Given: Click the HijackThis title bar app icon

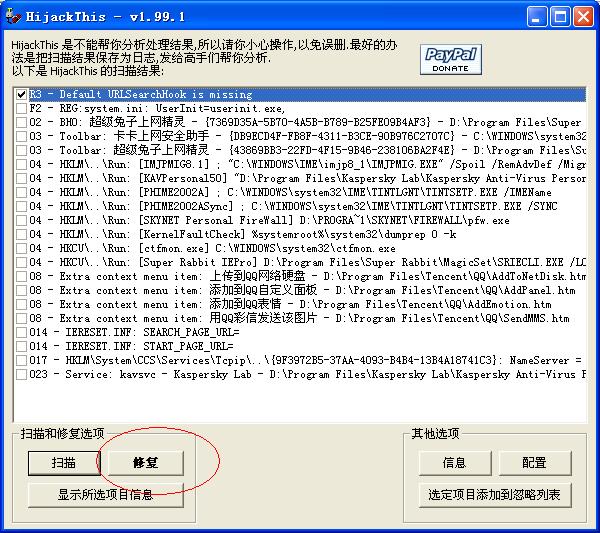Looking at the screenshot, I should 14,17.
